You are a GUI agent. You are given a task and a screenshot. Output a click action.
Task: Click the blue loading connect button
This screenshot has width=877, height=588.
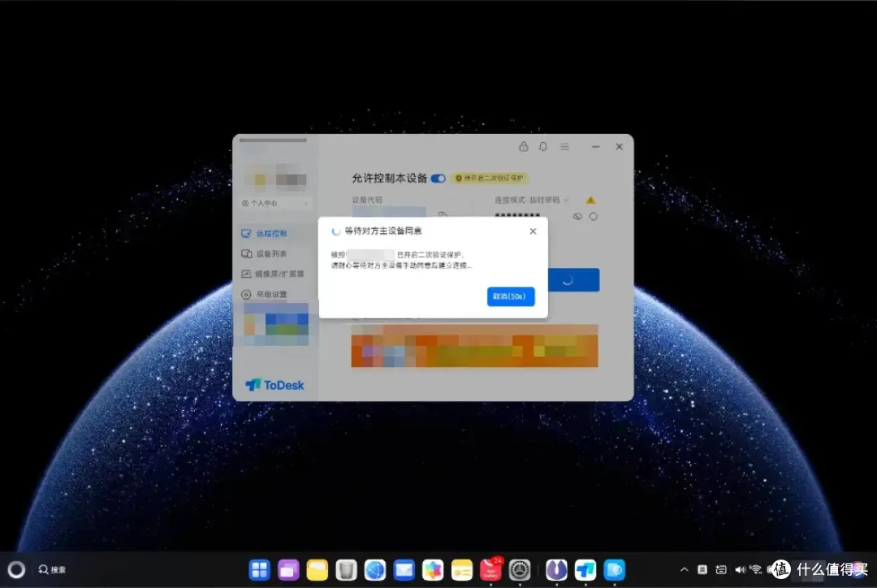coord(572,279)
